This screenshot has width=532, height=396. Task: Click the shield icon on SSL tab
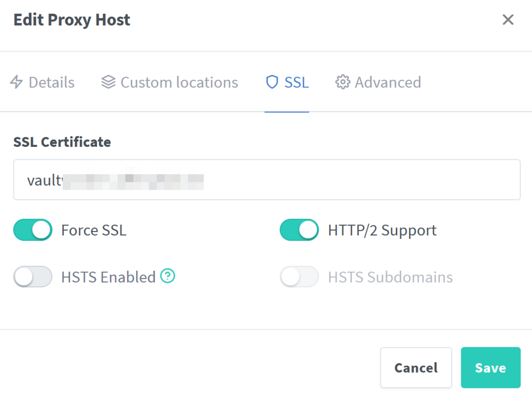pyautogui.click(x=272, y=82)
